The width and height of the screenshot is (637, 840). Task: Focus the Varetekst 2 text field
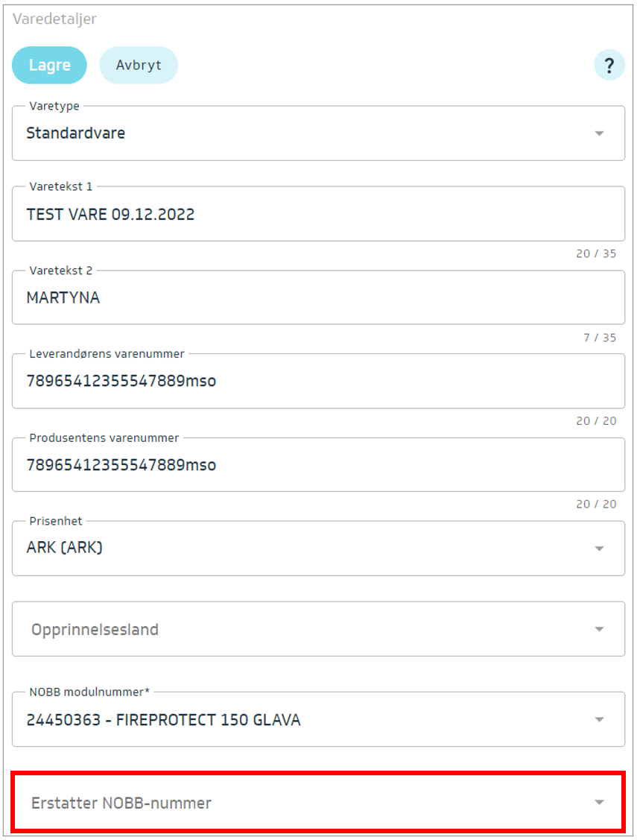[x=317, y=298]
